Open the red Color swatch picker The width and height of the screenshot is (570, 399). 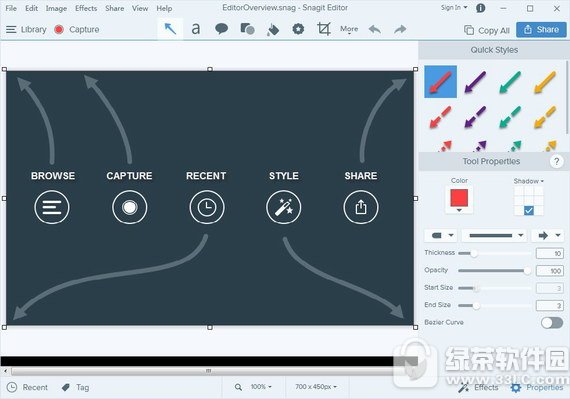[459, 200]
